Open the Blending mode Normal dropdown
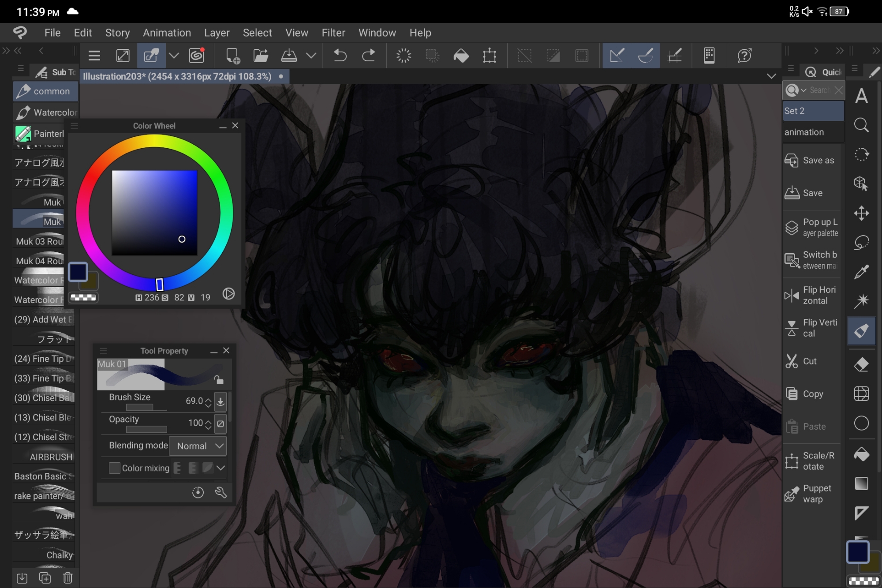Viewport: 882px width, 588px height. coord(198,446)
